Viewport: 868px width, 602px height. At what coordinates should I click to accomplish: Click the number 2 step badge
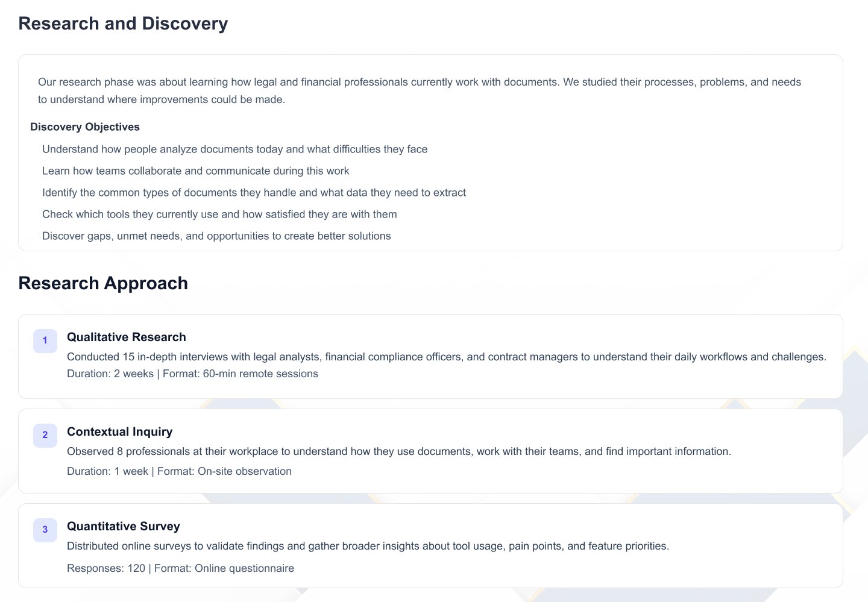point(45,435)
